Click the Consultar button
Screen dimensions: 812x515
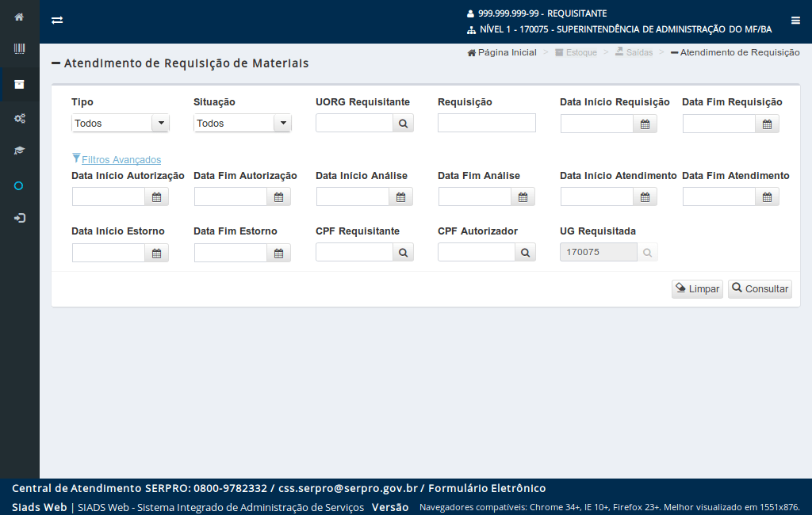click(x=760, y=289)
